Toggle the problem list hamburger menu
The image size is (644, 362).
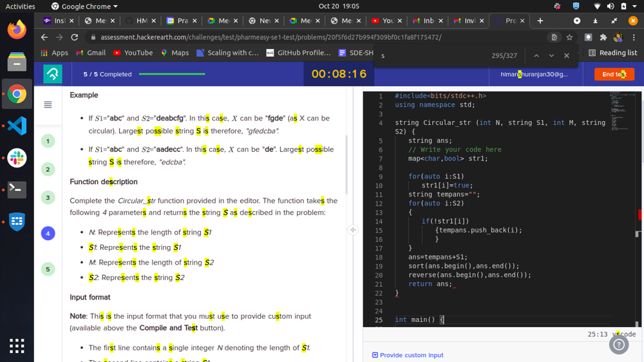tap(48, 105)
